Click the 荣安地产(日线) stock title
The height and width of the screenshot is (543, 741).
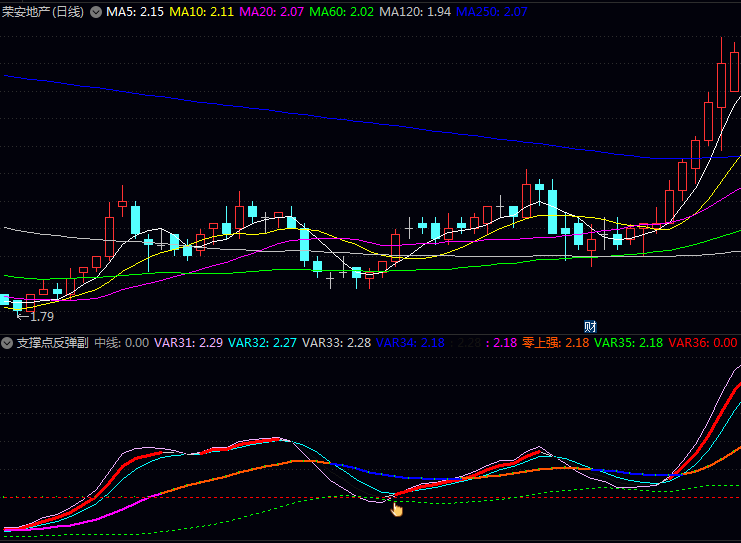point(43,12)
